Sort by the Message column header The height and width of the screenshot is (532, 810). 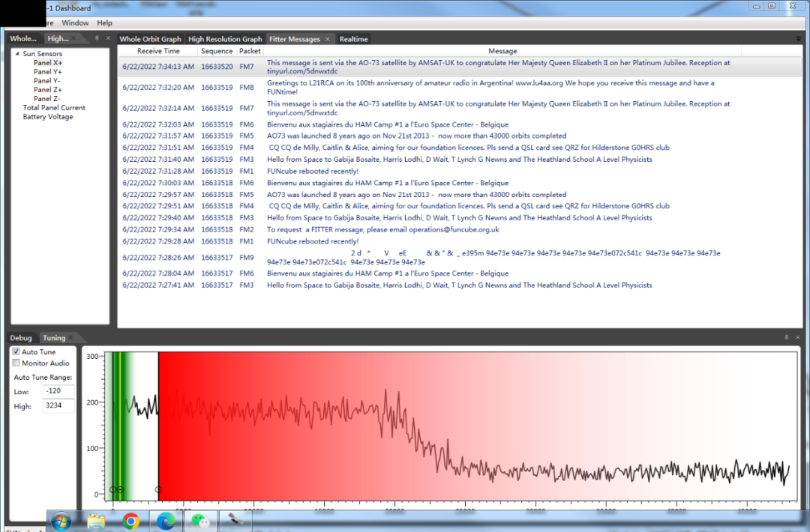[502, 51]
